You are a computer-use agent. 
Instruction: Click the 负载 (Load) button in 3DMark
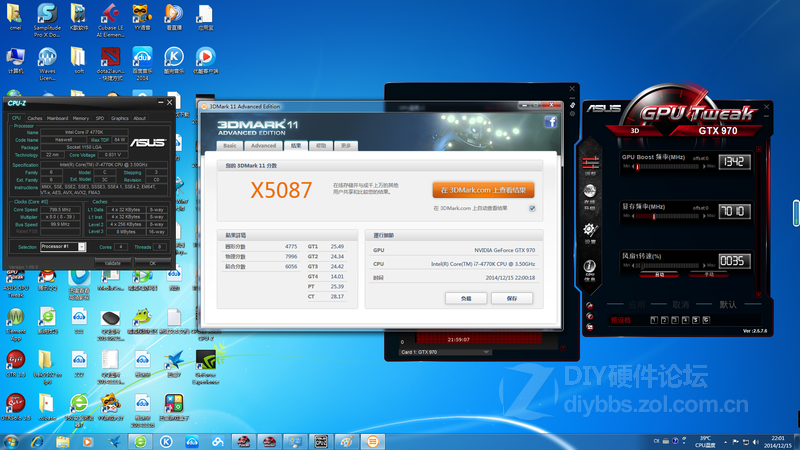pos(466,298)
